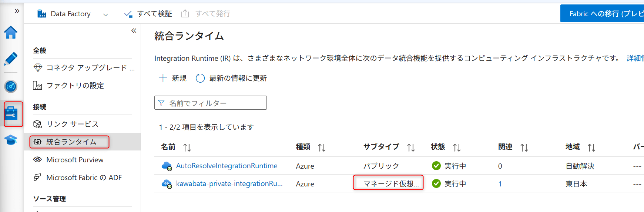Click the 新規 new button

pos(172,78)
